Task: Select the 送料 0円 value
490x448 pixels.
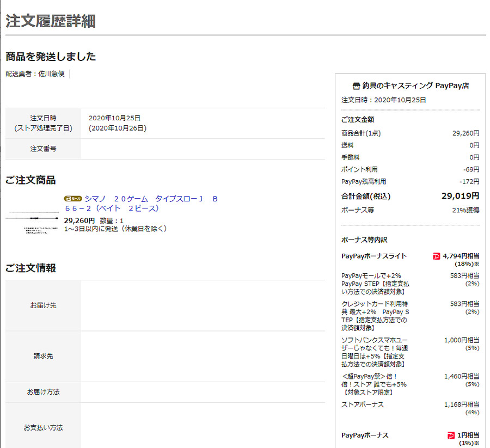Action: (474, 145)
